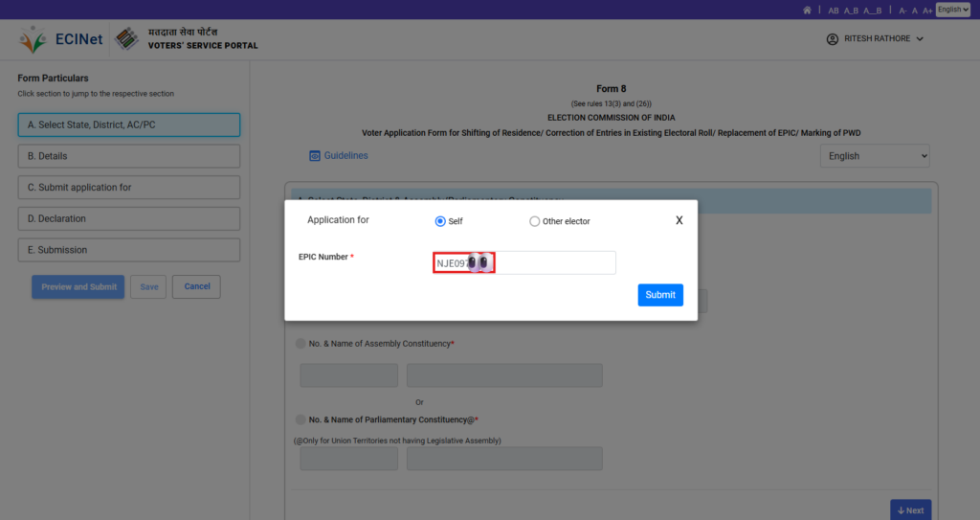Close the Application for dialog with X
Image resolution: width=980 pixels, height=520 pixels.
(679, 220)
